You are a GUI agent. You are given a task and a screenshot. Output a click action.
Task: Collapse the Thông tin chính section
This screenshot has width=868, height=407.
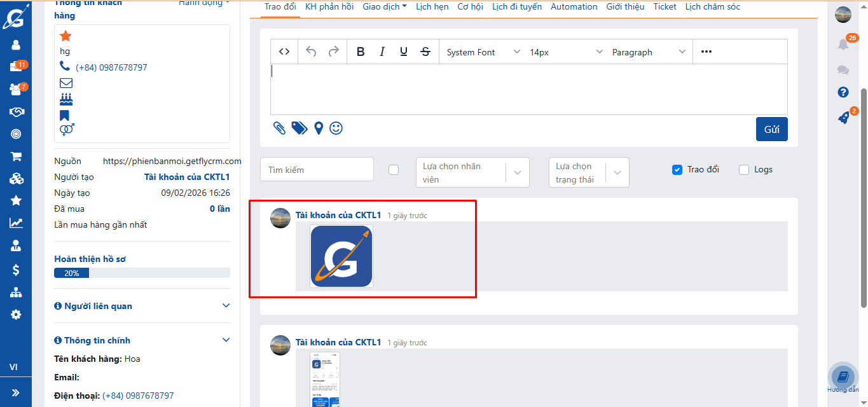[x=226, y=340]
